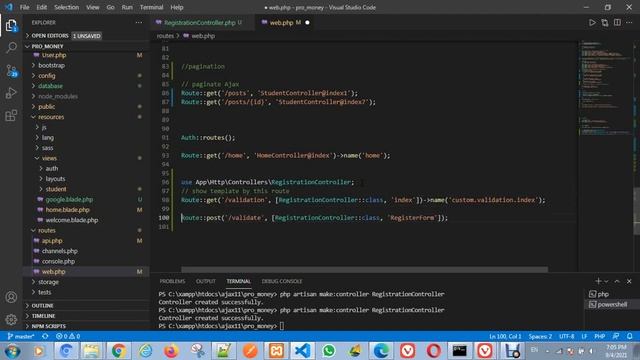
Task: Open the Terminal menu
Action: pyautogui.click(x=151, y=7)
